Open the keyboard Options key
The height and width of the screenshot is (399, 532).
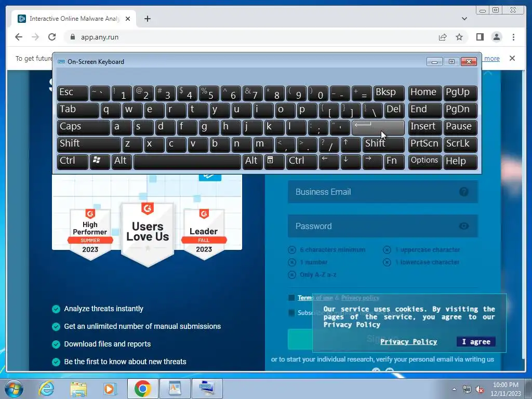[x=425, y=161]
